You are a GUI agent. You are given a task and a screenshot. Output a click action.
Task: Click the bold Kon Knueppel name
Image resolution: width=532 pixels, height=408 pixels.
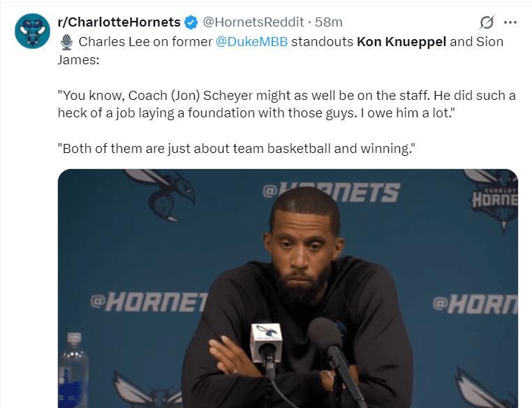click(401, 41)
